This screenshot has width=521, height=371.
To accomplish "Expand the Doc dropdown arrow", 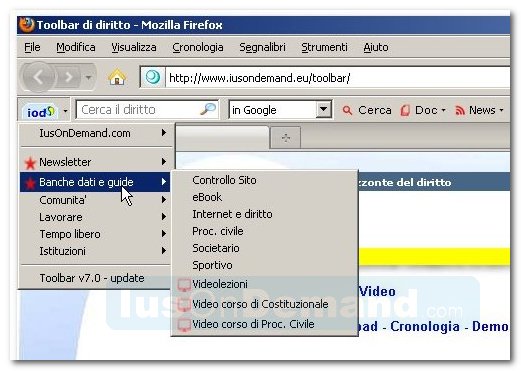I will (x=443, y=110).
